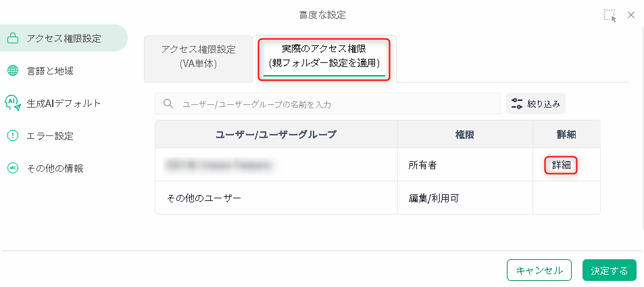Click the selection capture icon at top right
Viewport: 644px width, 287px height.
click(610, 15)
